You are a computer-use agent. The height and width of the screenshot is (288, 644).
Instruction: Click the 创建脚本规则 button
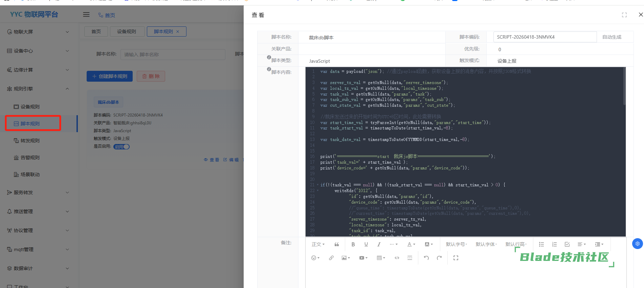pos(110,76)
